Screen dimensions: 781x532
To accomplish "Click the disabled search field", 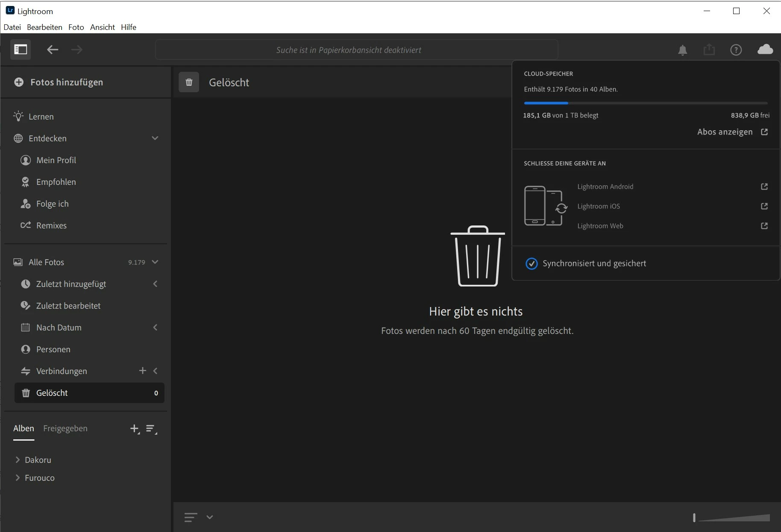I will 357,50.
